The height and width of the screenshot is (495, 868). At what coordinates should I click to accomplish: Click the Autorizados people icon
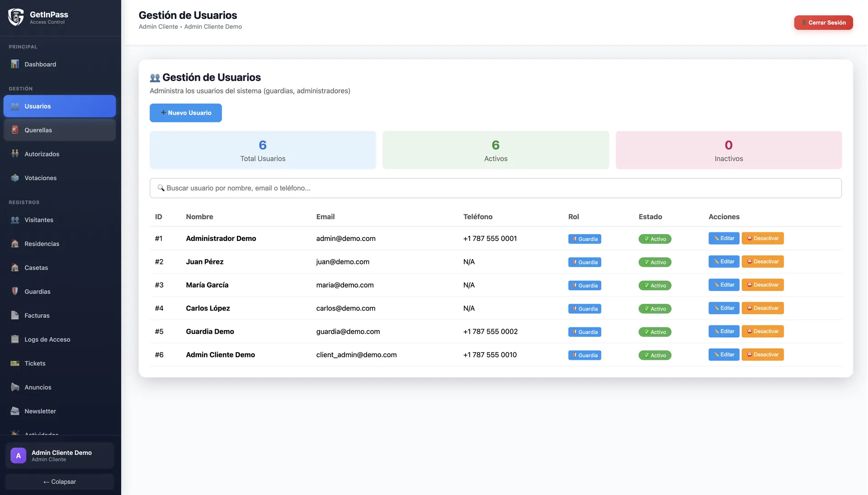15,154
